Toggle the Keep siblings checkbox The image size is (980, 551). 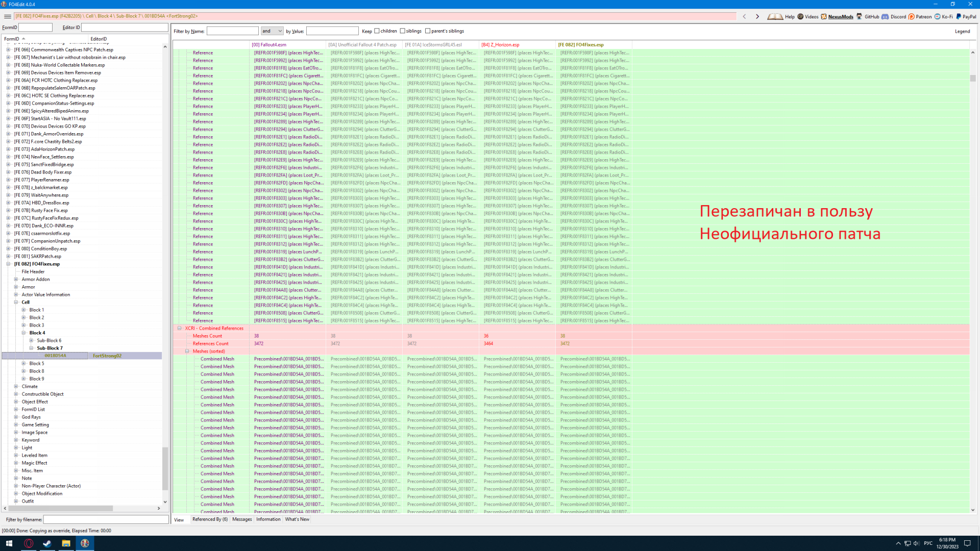pos(403,31)
